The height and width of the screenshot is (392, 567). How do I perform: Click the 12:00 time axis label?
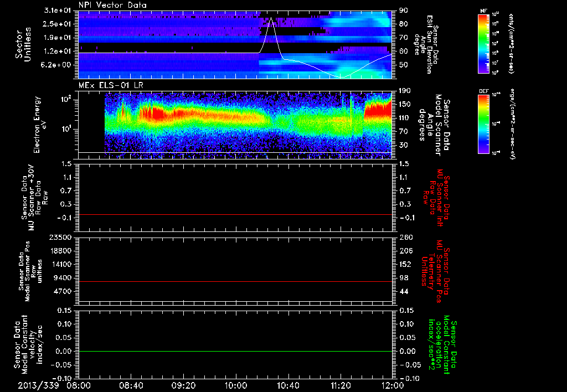[392, 385]
